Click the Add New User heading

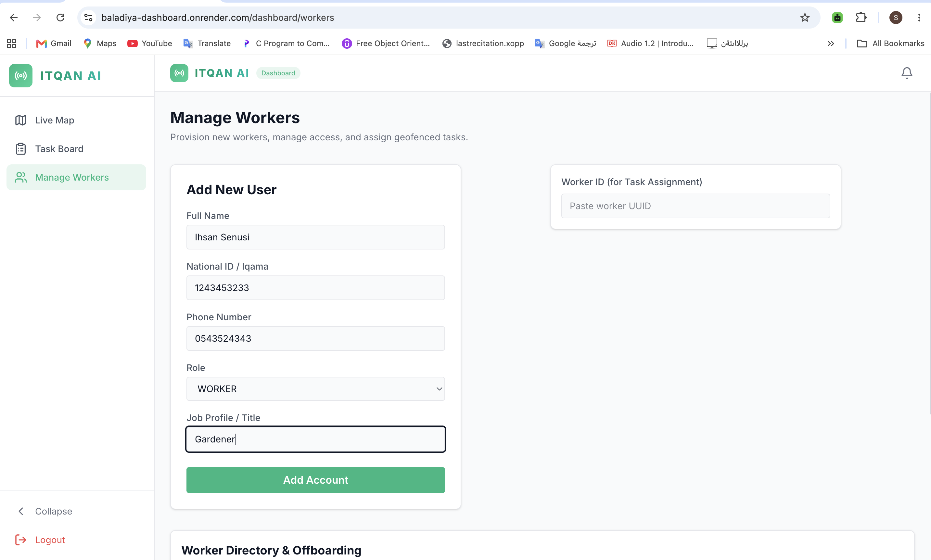click(x=231, y=189)
